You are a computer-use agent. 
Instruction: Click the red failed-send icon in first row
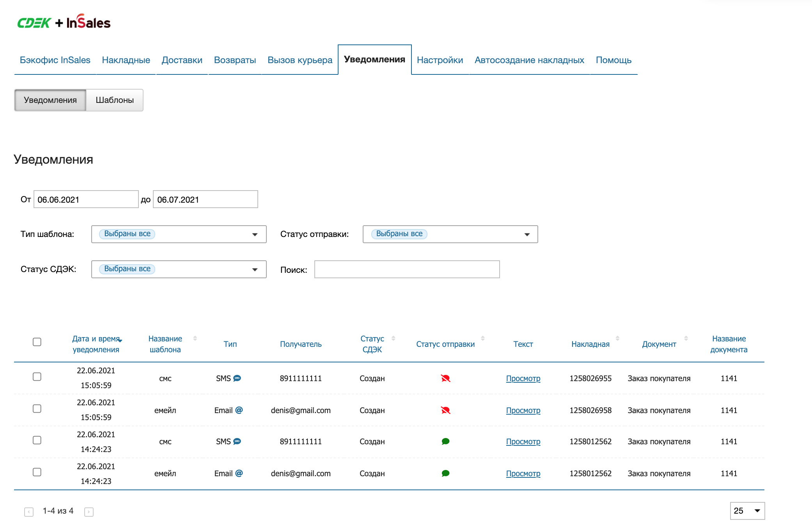(445, 378)
